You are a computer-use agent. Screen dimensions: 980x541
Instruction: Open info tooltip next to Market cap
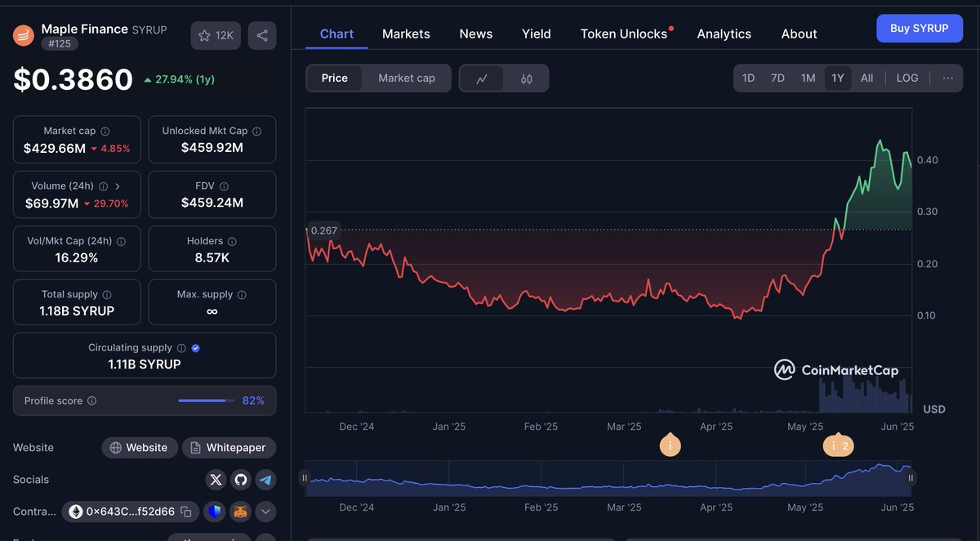105,131
